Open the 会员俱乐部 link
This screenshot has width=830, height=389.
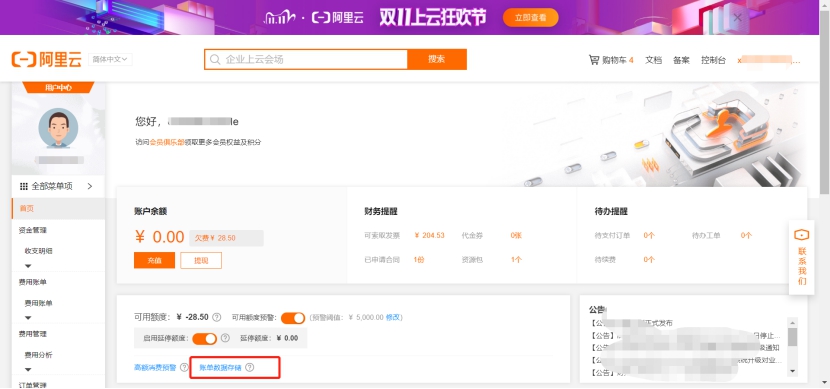[167, 142]
